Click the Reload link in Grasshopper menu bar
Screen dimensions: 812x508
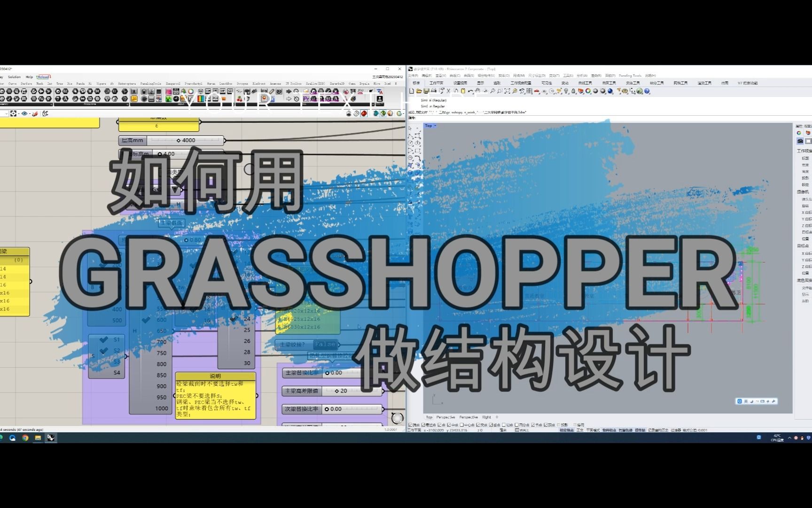pos(43,77)
